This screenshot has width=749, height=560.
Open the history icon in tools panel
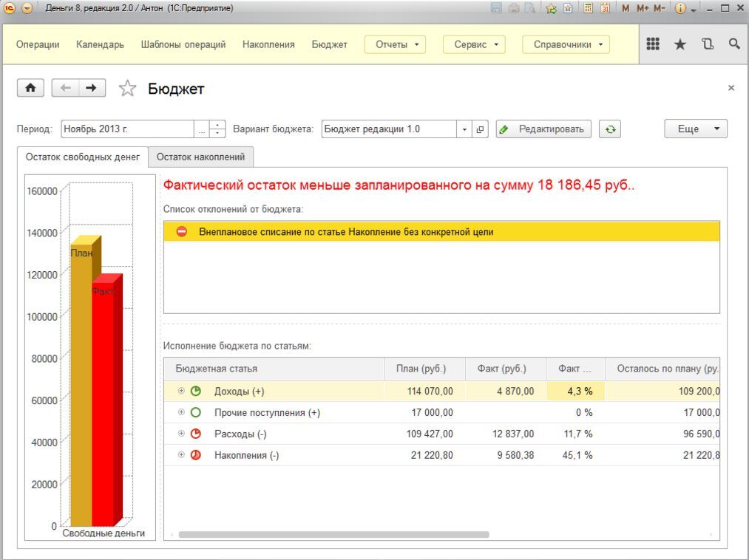click(708, 44)
